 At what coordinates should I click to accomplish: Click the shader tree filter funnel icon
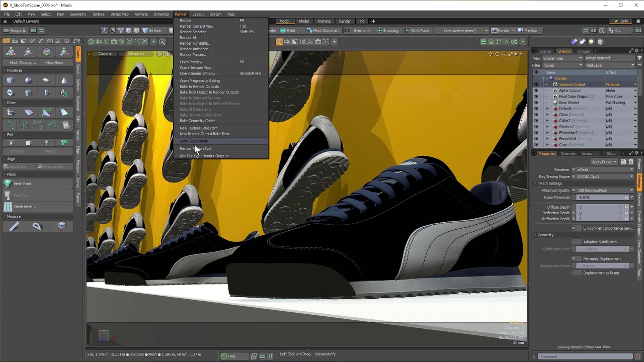pyautogui.click(x=639, y=58)
